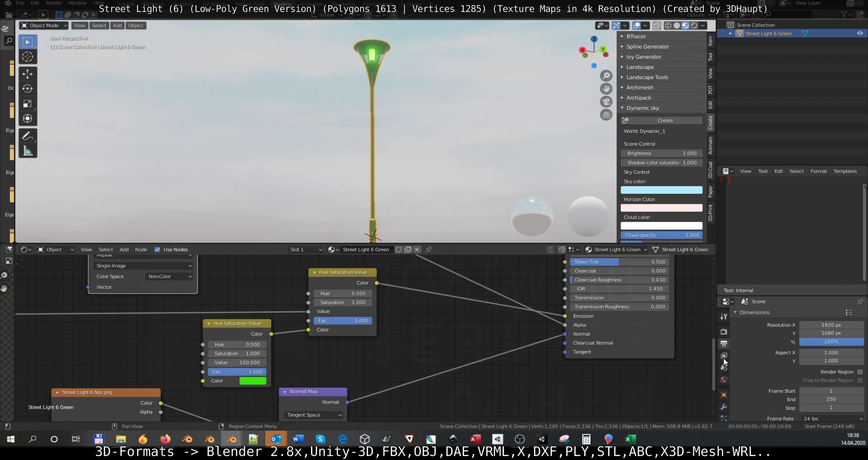The width and height of the screenshot is (868, 460).
Task: Open the Tangent Space dropdown
Action: click(313, 415)
